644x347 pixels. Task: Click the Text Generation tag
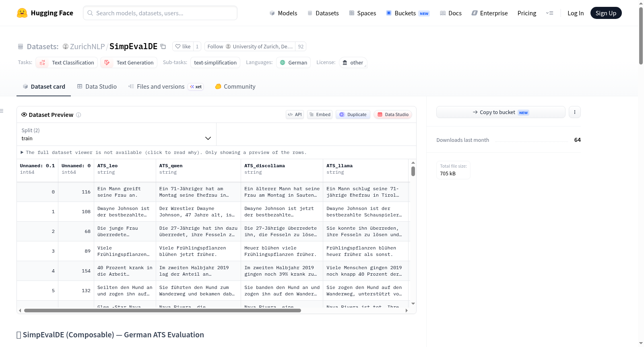[x=129, y=62]
